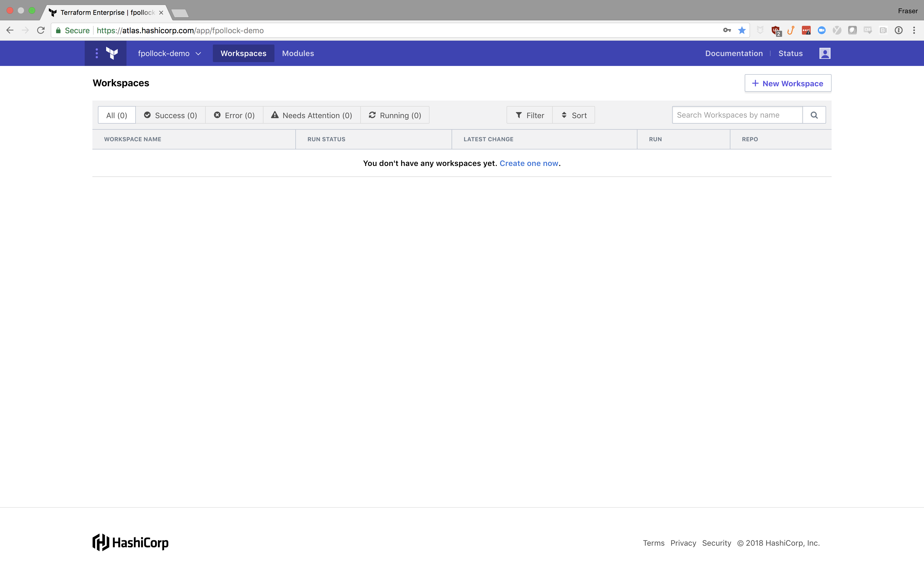Show Error (0) workspaces filter
The image size is (924, 577).
(234, 115)
